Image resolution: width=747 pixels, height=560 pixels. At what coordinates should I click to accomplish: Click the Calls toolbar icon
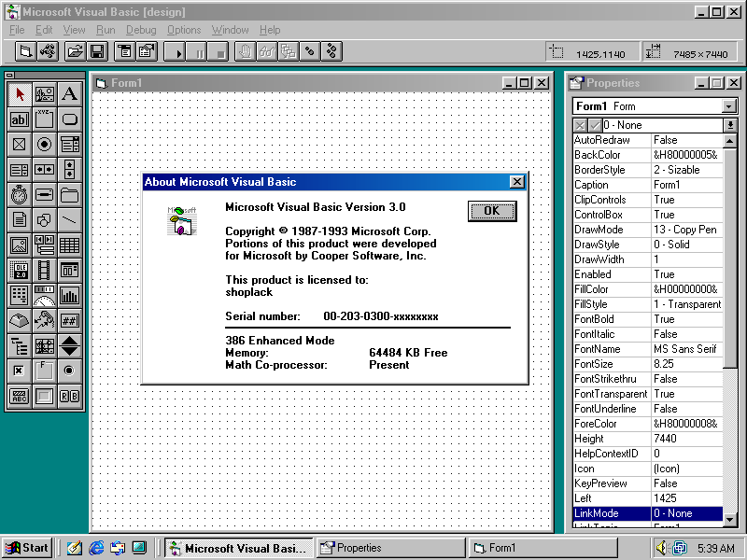coord(289,51)
